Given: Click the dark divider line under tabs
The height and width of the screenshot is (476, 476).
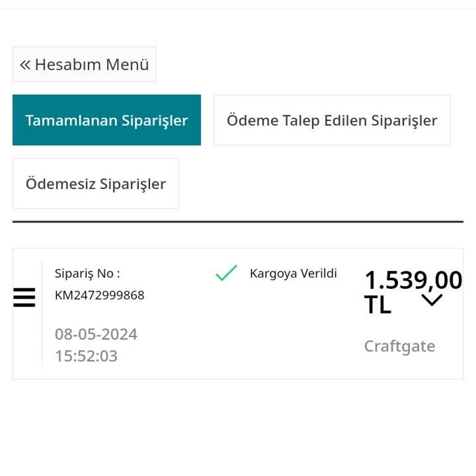Looking at the screenshot, I should tap(238, 221).
